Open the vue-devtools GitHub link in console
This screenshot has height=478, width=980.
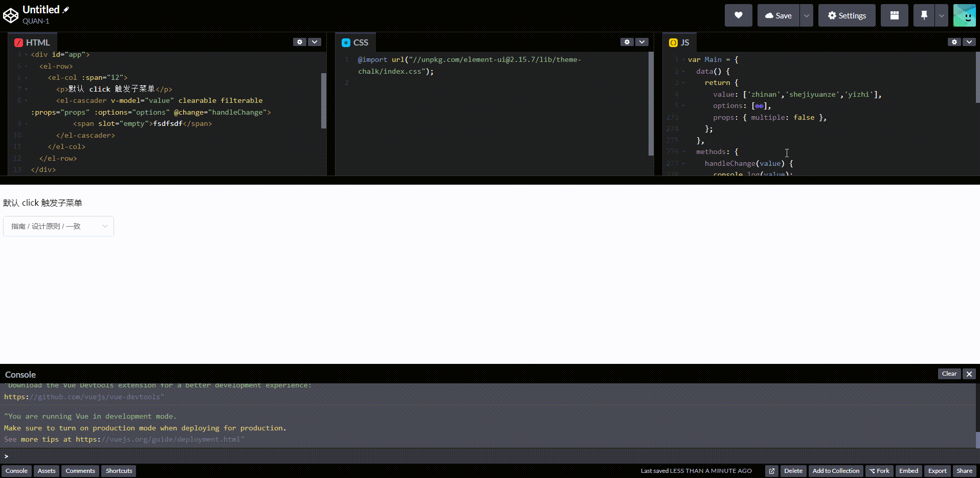click(84, 397)
